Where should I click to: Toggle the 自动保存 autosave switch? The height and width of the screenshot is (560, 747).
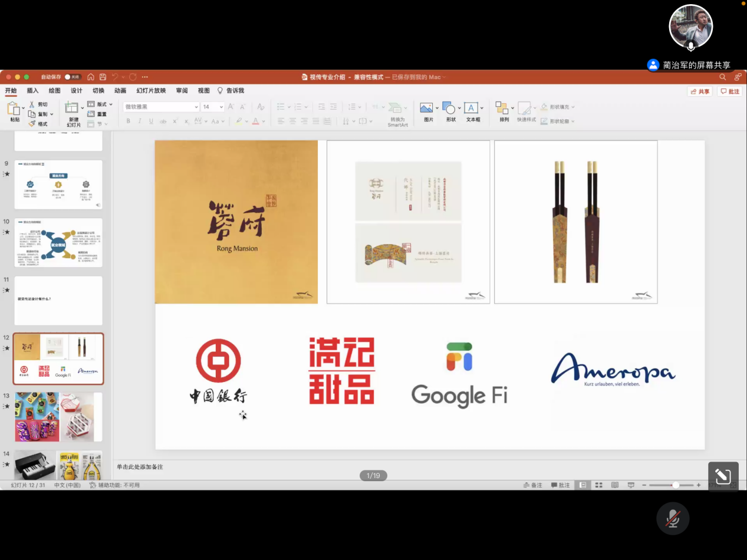[x=73, y=77]
